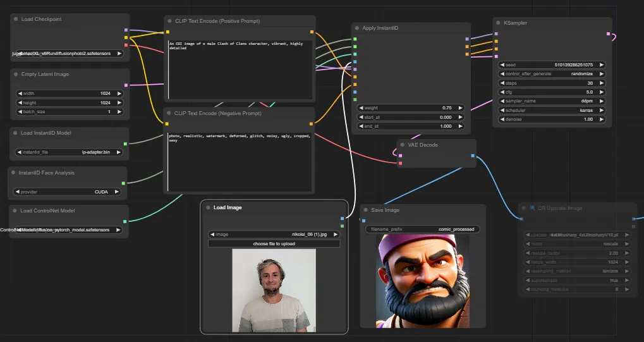This screenshot has height=342, width=644.
Task: Click the green output port on InstantID Face Analysis
Action: point(123,183)
